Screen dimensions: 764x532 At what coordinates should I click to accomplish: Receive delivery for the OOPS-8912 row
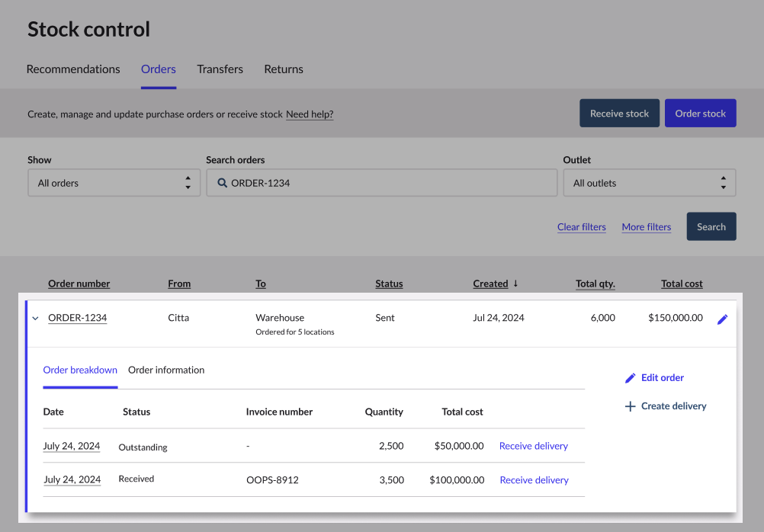pyautogui.click(x=534, y=480)
